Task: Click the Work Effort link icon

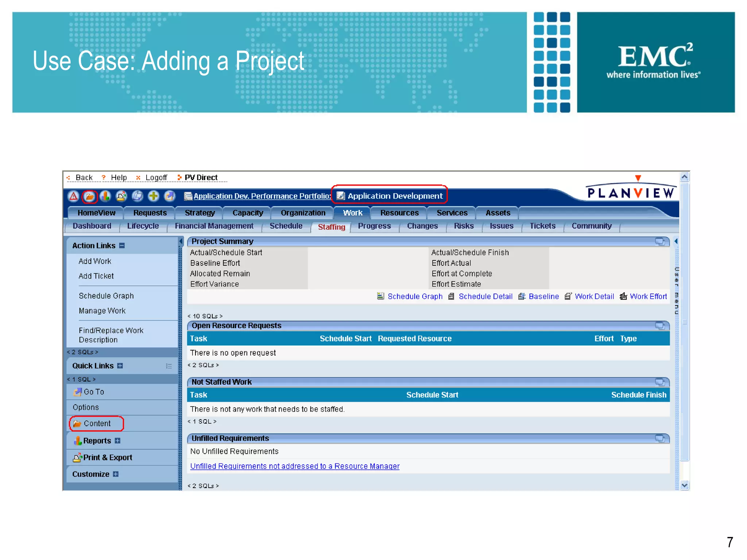Action: [623, 296]
